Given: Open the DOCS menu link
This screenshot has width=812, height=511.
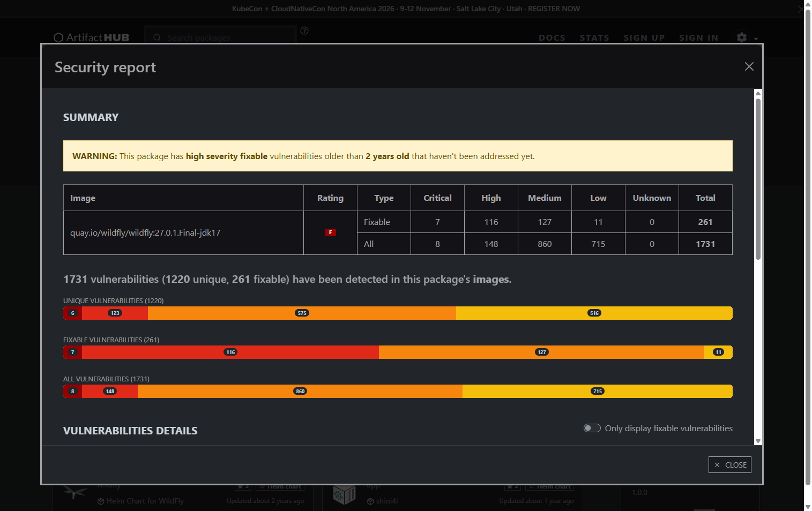Looking at the screenshot, I should [x=552, y=37].
